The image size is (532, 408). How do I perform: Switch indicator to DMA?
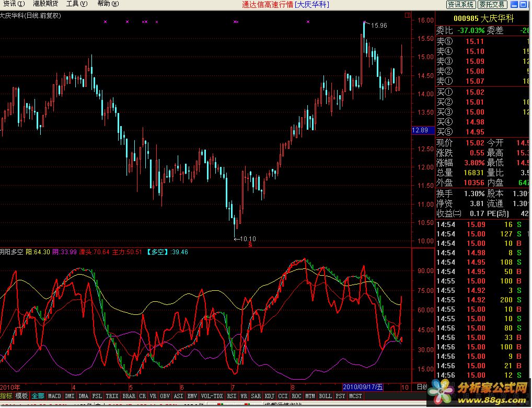pos(84,396)
